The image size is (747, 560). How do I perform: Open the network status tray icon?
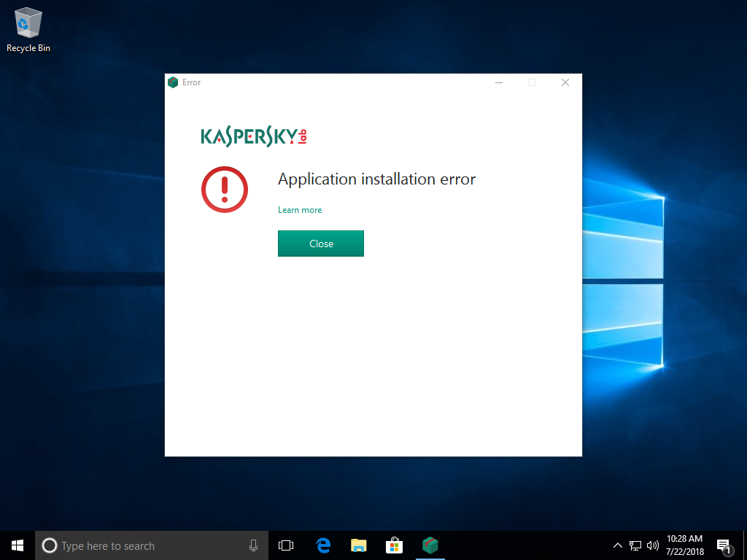pos(635,545)
